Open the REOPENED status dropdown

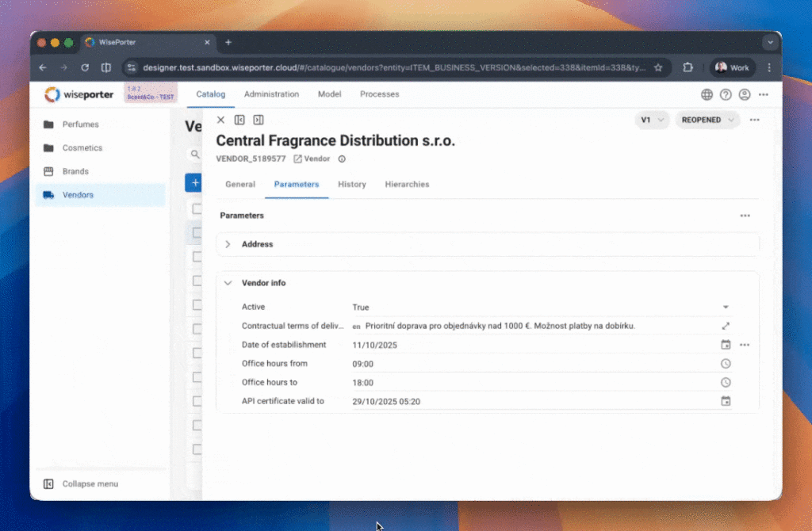click(x=707, y=120)
